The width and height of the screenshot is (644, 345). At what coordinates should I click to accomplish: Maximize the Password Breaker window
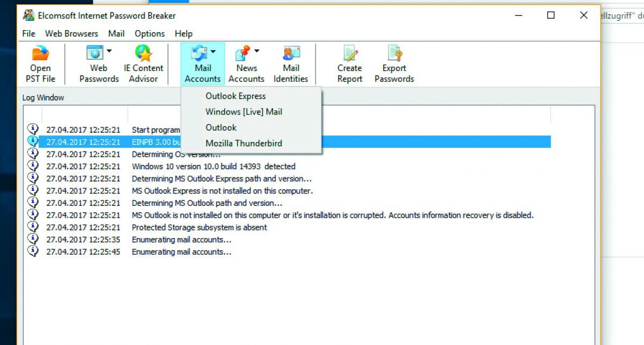551,16
